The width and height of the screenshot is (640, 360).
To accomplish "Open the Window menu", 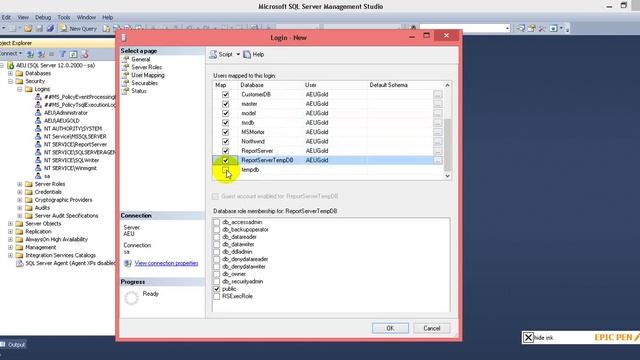I will [x=86, y=18].
